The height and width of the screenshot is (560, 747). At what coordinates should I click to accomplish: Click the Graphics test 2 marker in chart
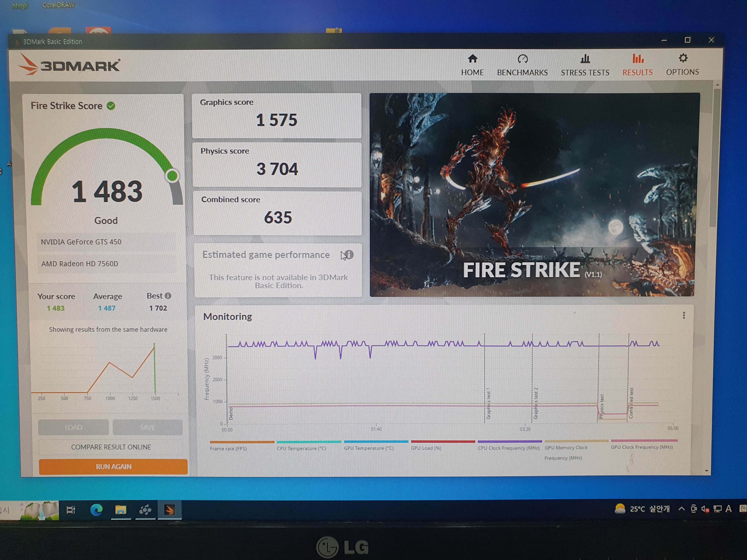[535, 403]
